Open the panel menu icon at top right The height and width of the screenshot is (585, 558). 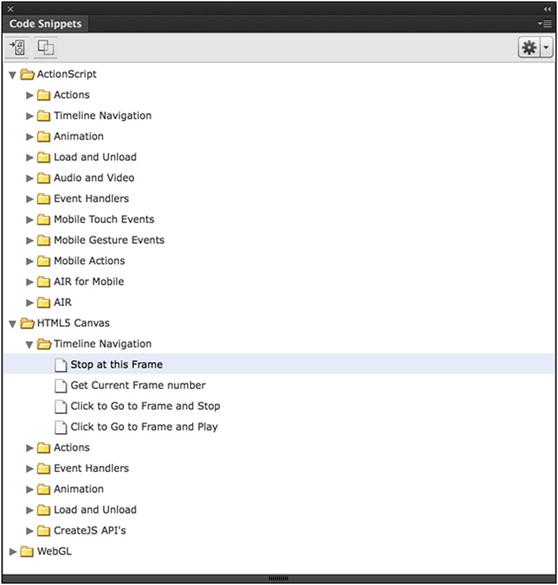(x=545, y=24)
